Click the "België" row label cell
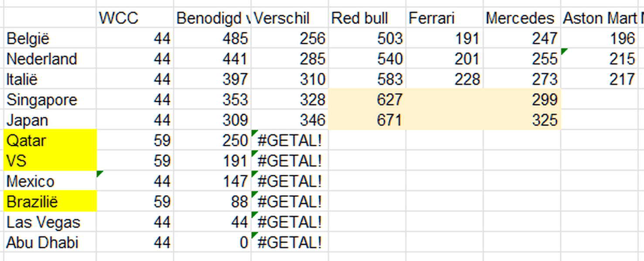Screen dimensions: 644x261 [50, 39]
